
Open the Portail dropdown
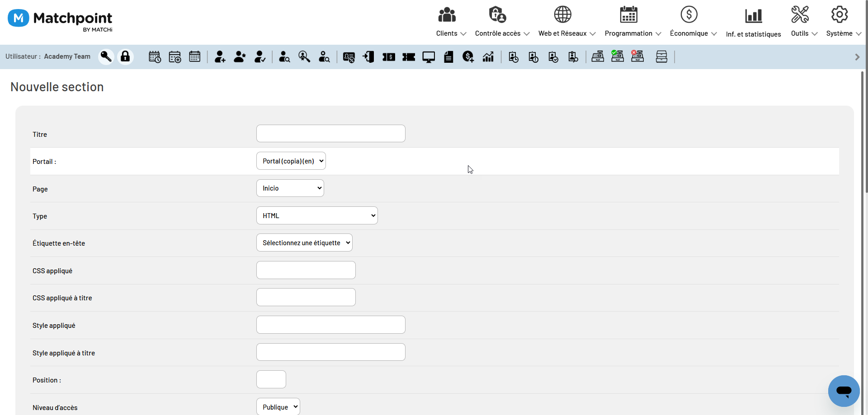click(x=291, y=161)
